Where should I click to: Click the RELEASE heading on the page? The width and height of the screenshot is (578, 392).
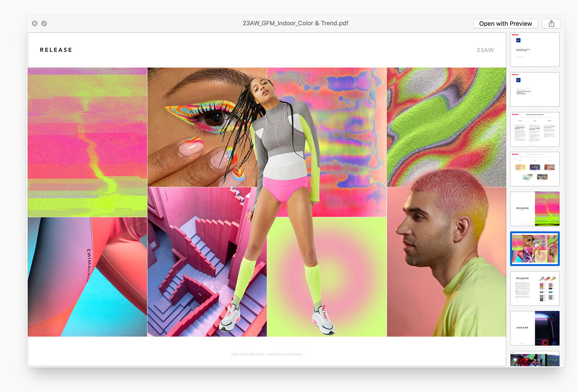pos(56,50)
